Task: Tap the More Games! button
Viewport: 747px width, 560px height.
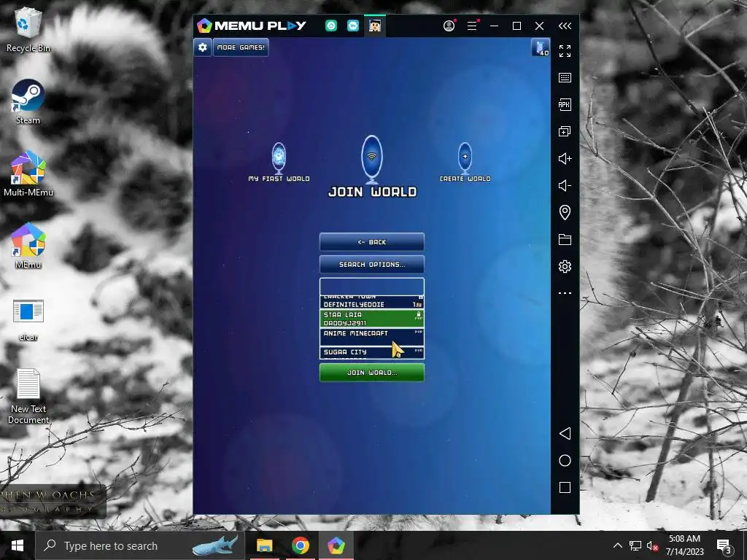Action: point(241,47)
